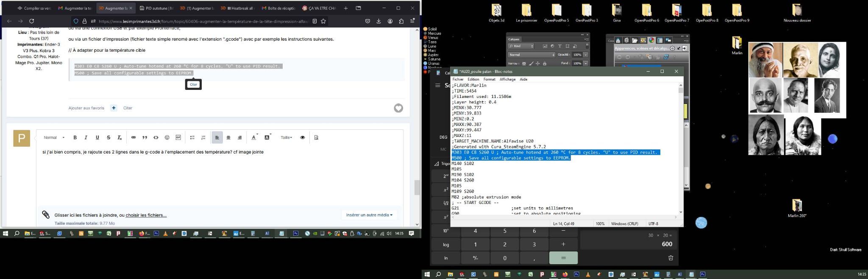Viewport: 868px width, 279px height.
Task: Center-align text in the forum editor
Action: click(x=228, y=137)
